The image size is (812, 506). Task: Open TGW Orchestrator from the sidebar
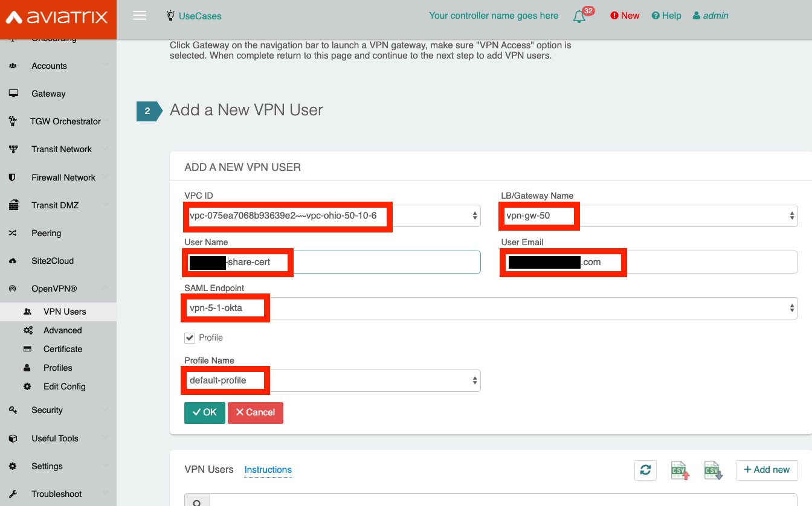pos(13,121)
